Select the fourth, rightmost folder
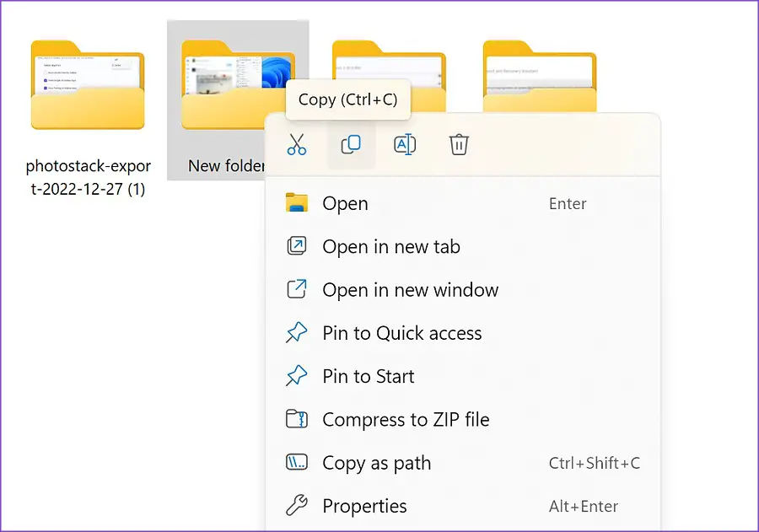Screen dimensions: 759x532 pyautogui.click(x=540, y=74)
